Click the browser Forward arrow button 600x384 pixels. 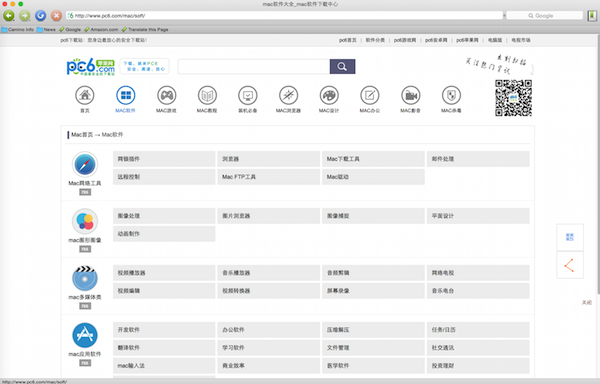(x=25, y=16)
